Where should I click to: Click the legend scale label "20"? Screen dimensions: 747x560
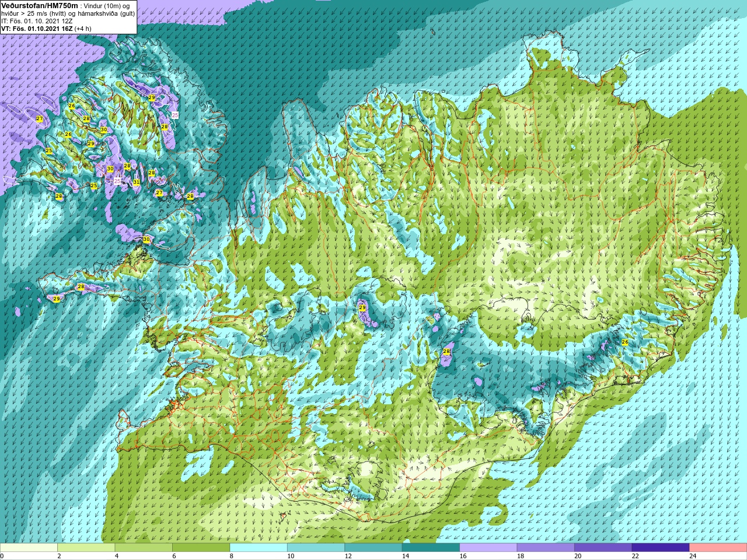[578, 556]
